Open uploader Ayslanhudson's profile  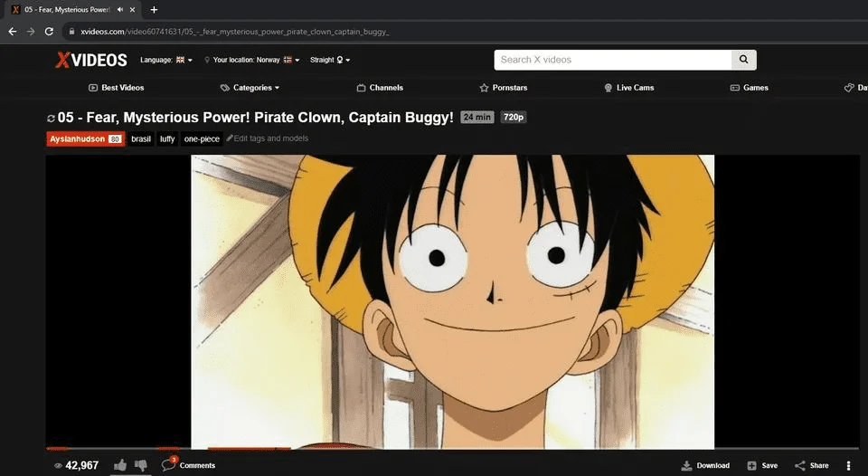(x=86, y=139)
